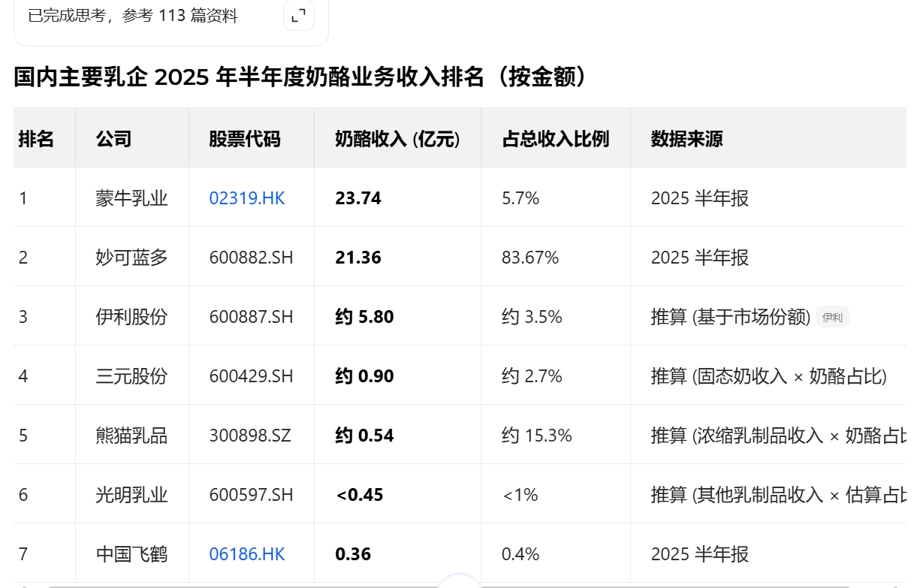Click the revenue value 0.36
Screen dimensions: 917x588
point(353,554)
